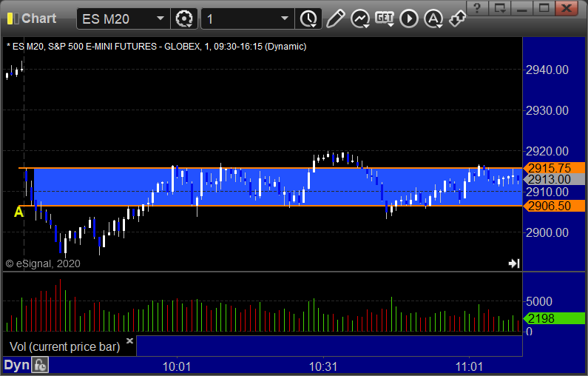Click the 2913.00 current price label
The height and width of the screenshot is (376, 588).
[x=554, y=179]
